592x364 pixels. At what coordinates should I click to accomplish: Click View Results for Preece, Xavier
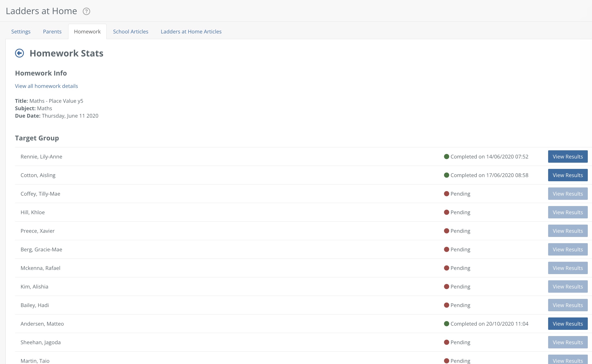(x=567, y=231)
